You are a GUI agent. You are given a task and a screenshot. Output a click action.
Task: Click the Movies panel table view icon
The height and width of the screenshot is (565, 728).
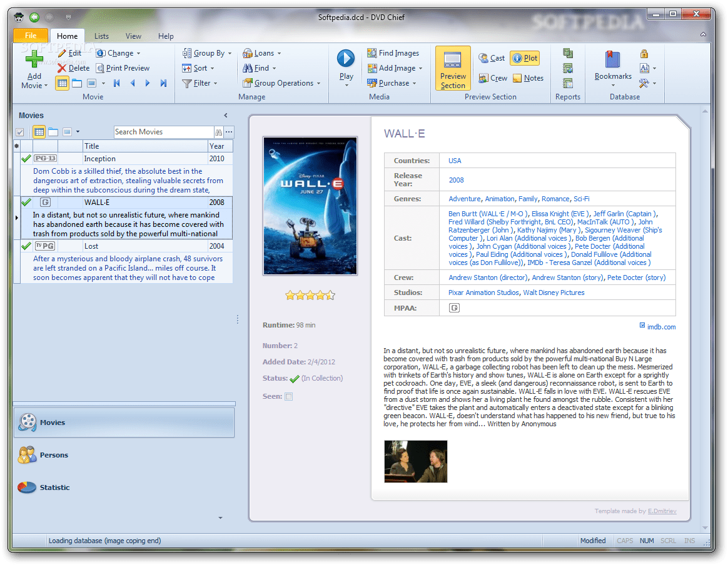[x=39, y=132]
